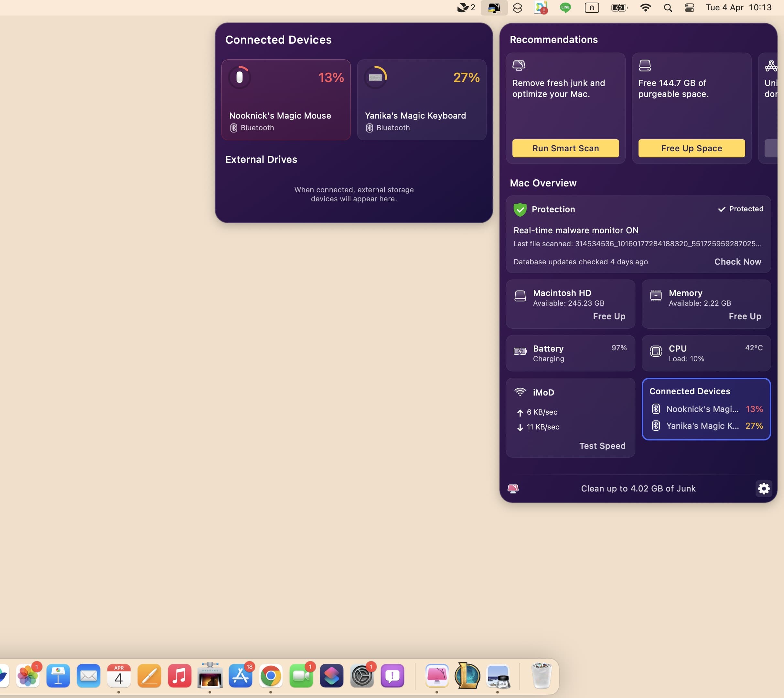
Task: Expand the CPU load tile
Action: [x=706, y=353]
